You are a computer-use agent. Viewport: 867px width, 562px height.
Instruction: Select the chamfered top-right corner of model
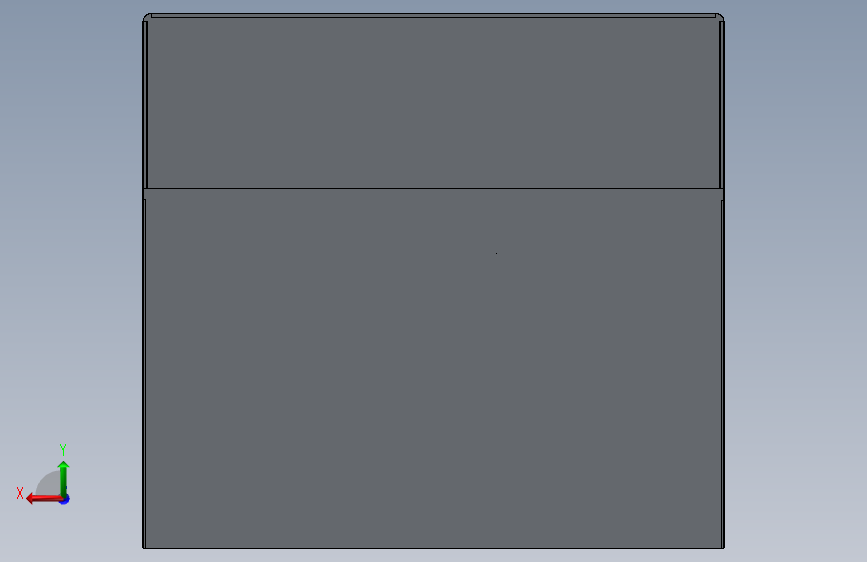[720, 17]
